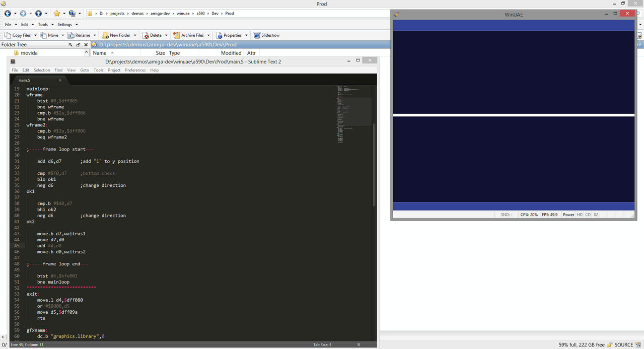Select the movida folder in tree
644x349 pixels.
point(29,53)
